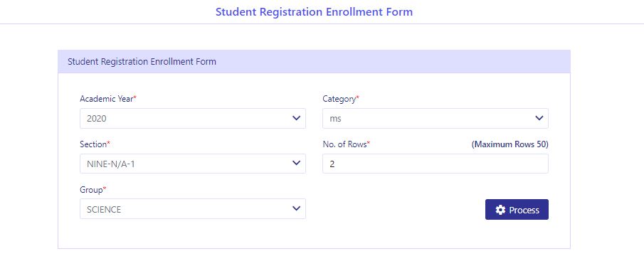The image size is (644, 261).
Task: Click the red asterisk beside Category
Action: point(357,98)
